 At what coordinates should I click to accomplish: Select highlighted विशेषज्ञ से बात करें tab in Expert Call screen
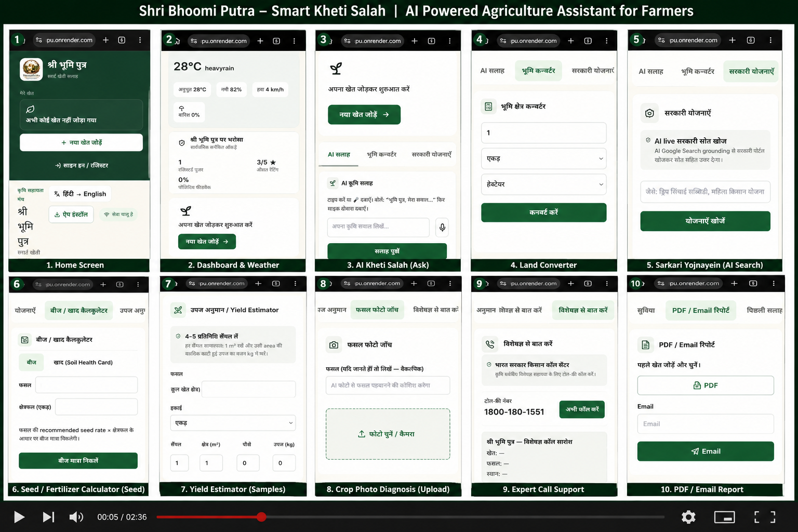[x=583, y=310]
